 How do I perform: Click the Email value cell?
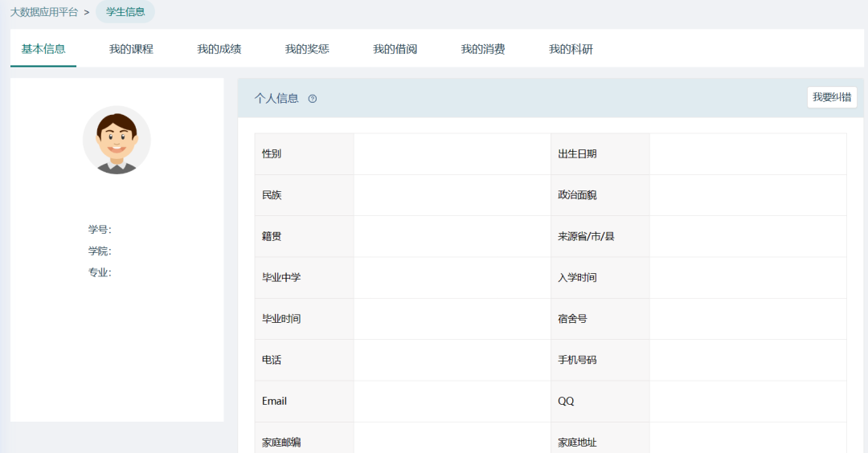[x=452, y=401]
